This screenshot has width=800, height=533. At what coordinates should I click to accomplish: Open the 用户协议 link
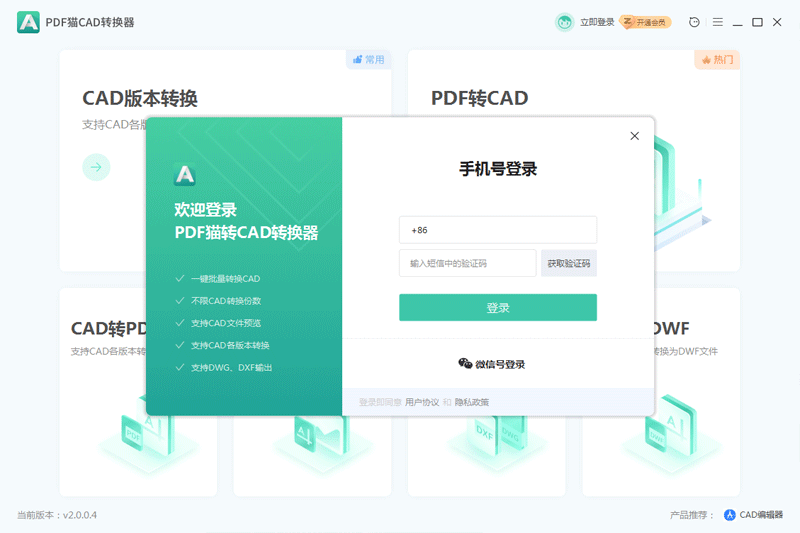click(x=422, y=402)
